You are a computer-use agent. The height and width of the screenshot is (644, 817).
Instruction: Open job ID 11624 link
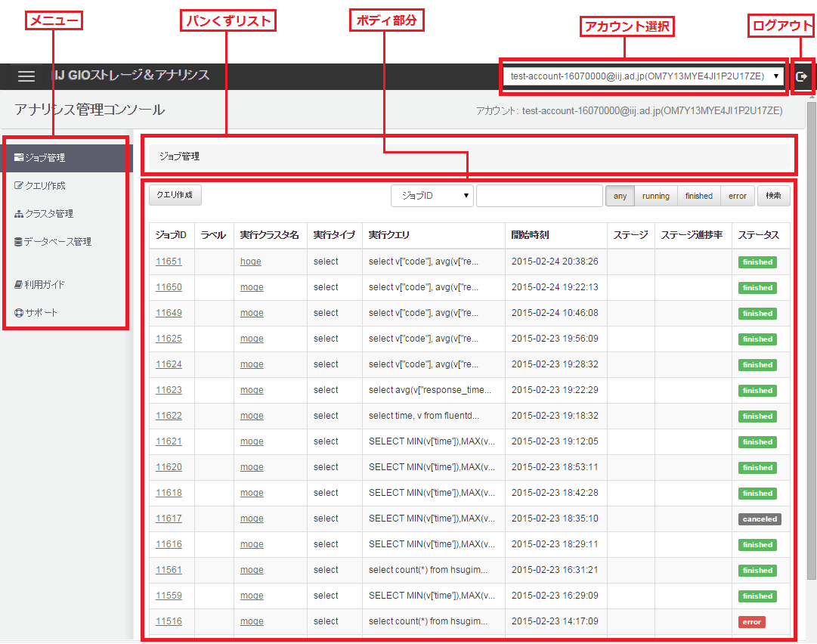(x=169, y=364)
